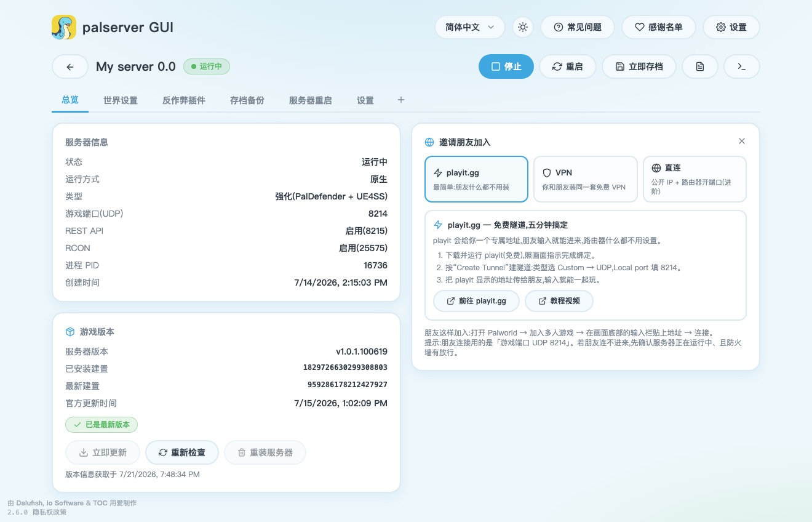The height and width of the screenshot is (522, 812).
Task: Select the VPN connection option
Action: point(586,179)
